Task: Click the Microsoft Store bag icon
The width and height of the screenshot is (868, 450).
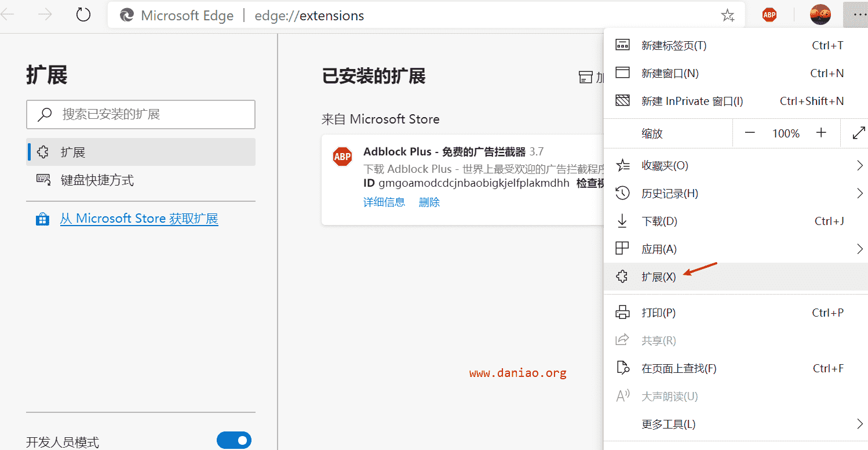Action: tap(42, 219)
